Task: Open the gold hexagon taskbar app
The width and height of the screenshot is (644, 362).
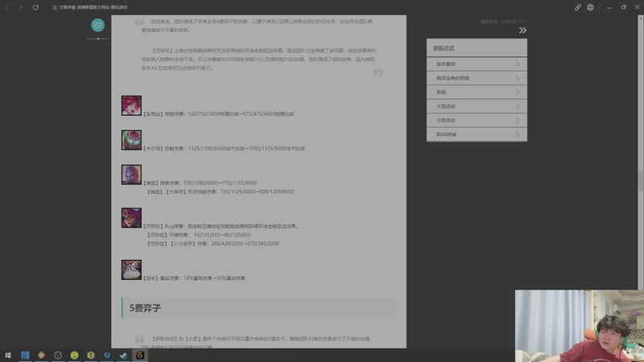Action: click(91, 356)
